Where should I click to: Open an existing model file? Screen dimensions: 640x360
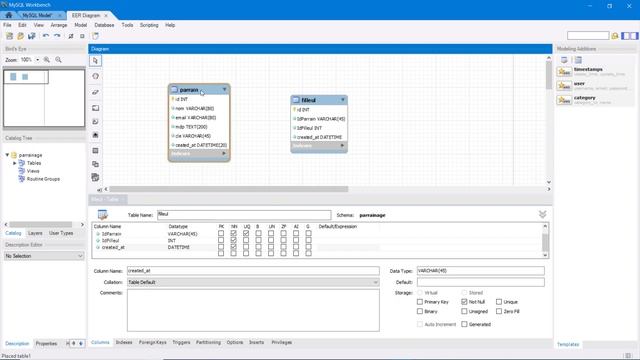click(20, 36)
